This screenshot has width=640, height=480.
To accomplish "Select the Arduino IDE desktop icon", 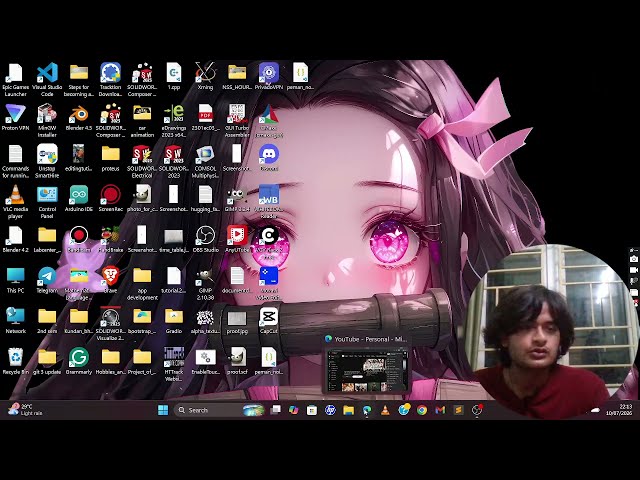I will coord(79,198).
